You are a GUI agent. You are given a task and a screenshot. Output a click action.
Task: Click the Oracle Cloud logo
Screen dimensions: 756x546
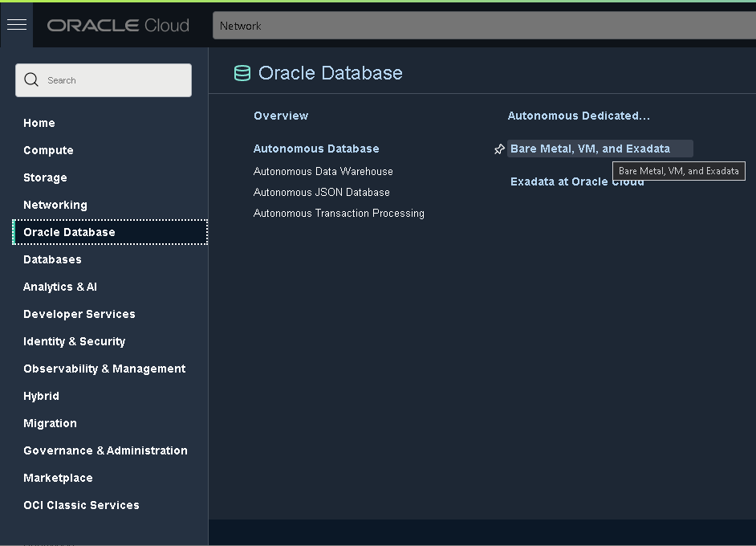click(x=117, y=25)
